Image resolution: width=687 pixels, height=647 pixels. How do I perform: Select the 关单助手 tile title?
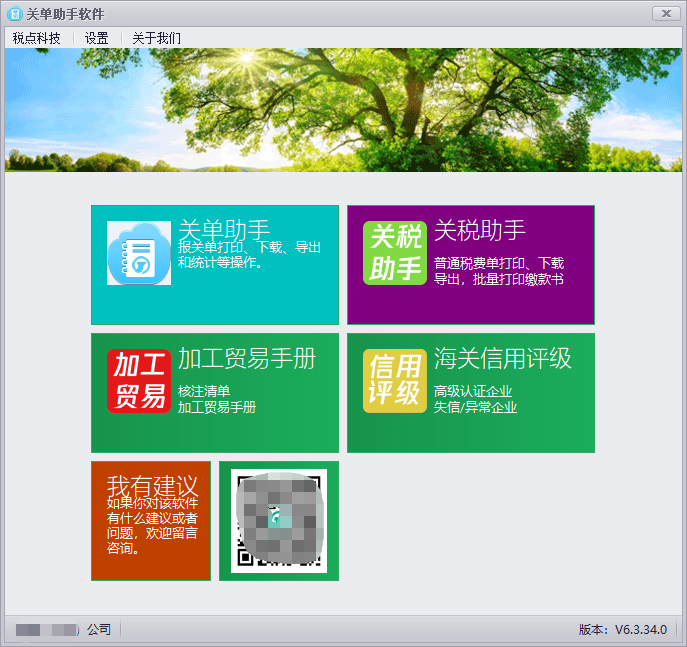(x=223, y=230)
